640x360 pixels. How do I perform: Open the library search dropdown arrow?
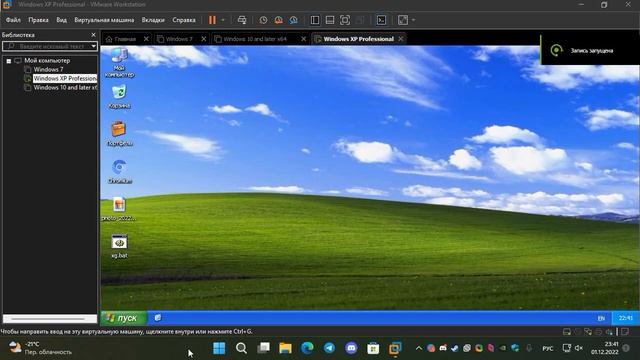tap(94, 47)
